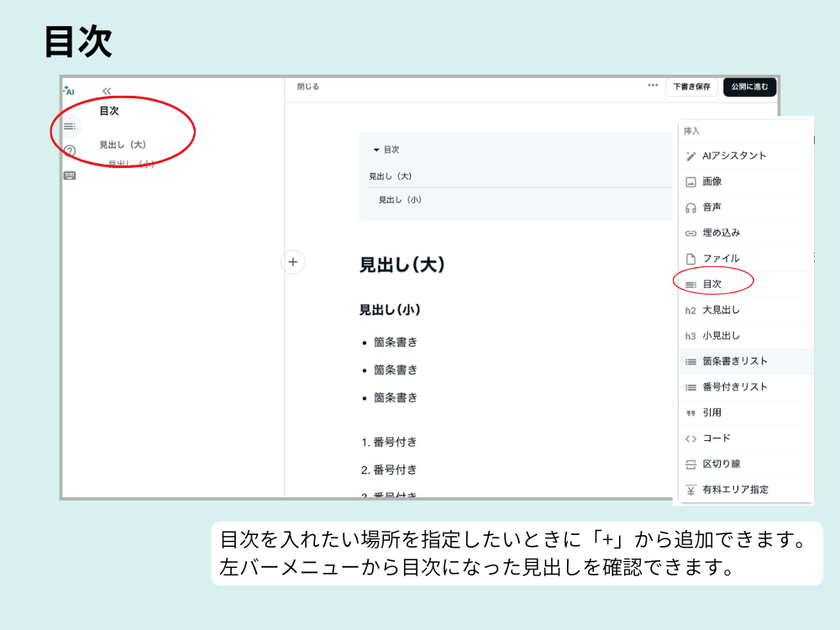
Task: Insert an image via the 画像 option
Action: point(739,181)
